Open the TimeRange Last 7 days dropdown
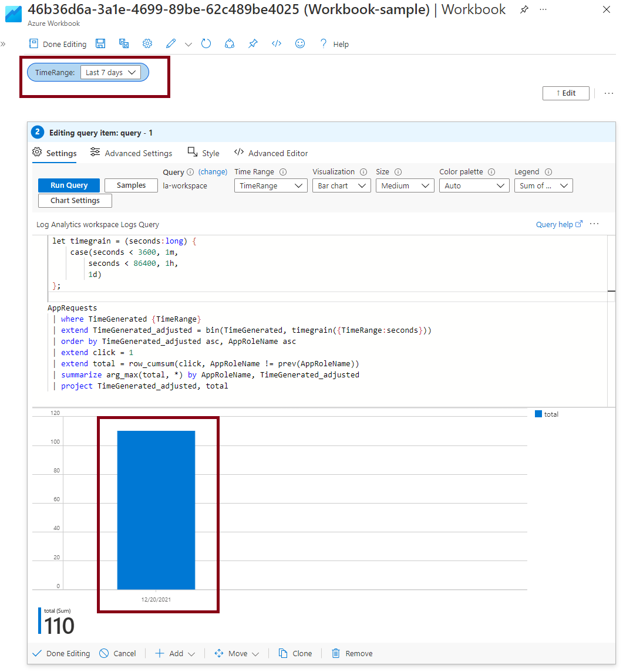Image resolution: width=623 pixels, height=672 pixels. [x=110, y=72]
